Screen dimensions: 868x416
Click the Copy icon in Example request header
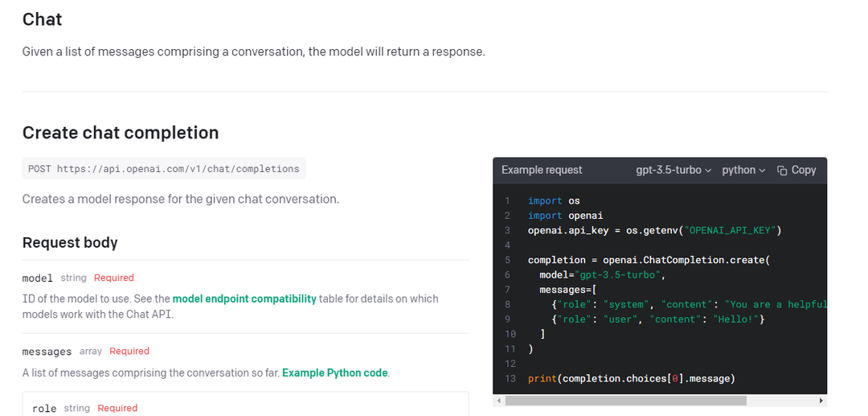point(782,171)
